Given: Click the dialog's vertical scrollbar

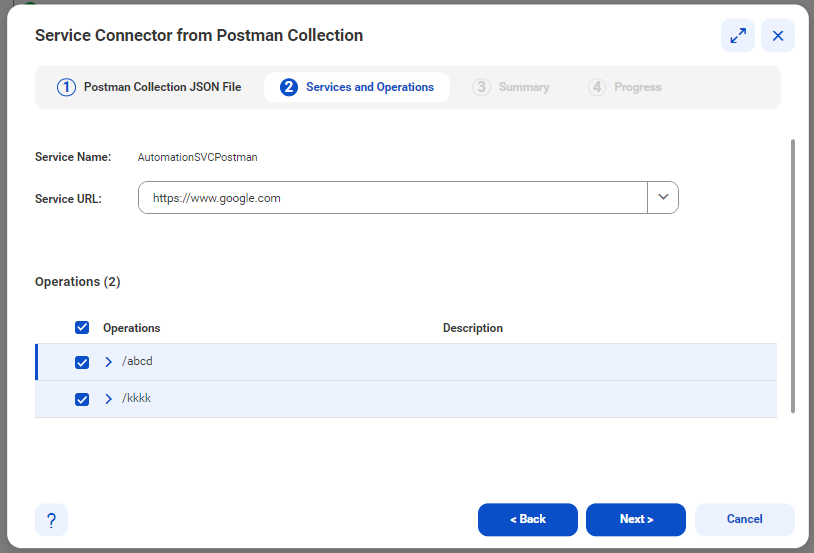Looking at the screenshot, I should pos(793,276).
